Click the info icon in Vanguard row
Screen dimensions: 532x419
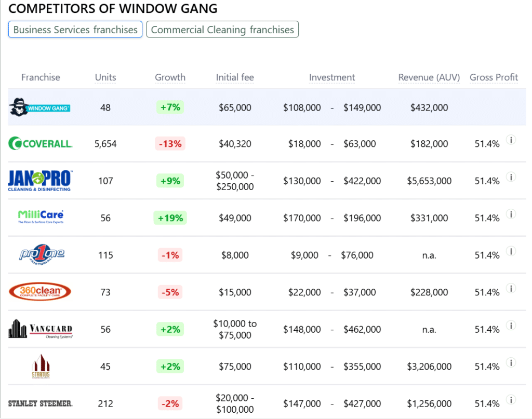[x=511, y=326]
